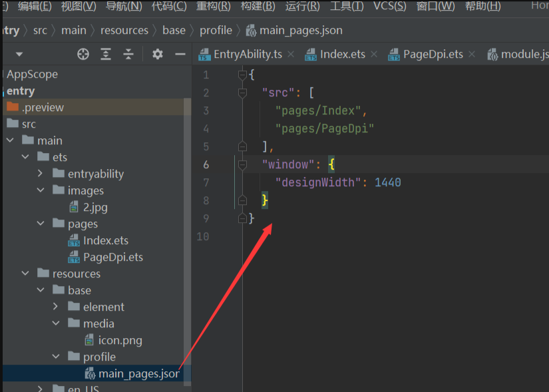Click the Expand All icon in project panel
Viewport: 549px width, 392px height.
pos(106,55)
